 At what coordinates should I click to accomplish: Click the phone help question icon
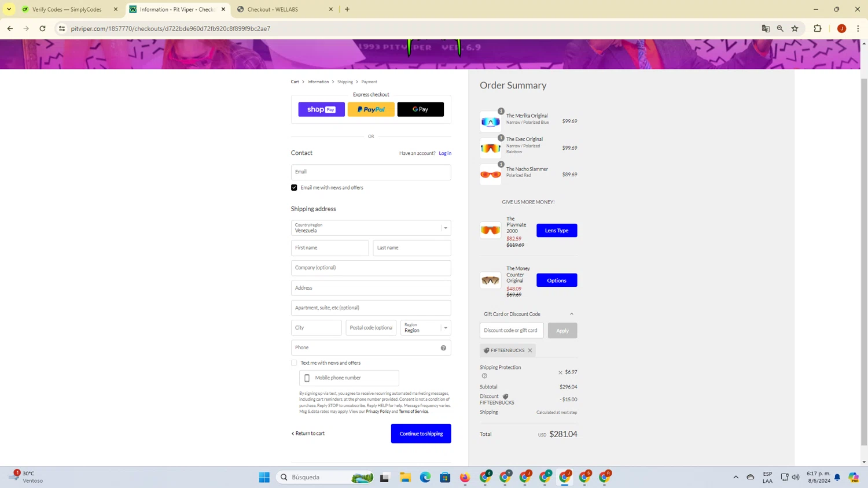(x=443, y=347)
